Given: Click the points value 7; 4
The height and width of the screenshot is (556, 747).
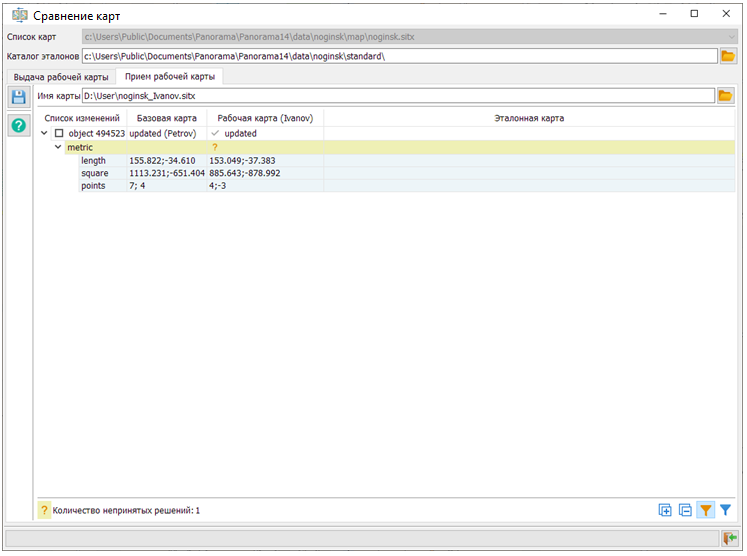Looking at the screenshot, I should [137, 186].
